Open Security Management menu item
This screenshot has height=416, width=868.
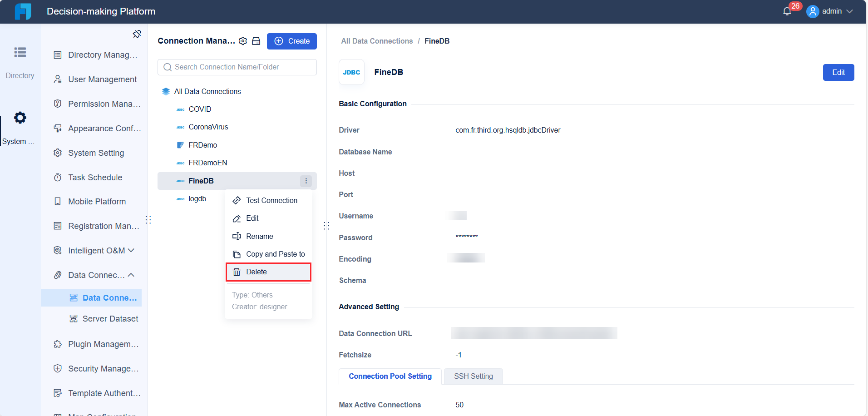pos(96,369)
